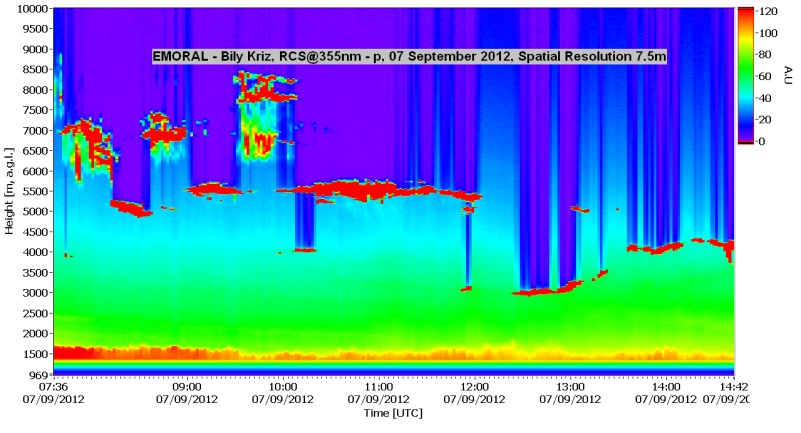
Task: Click the 1500 height tick label
Action: 31,354
